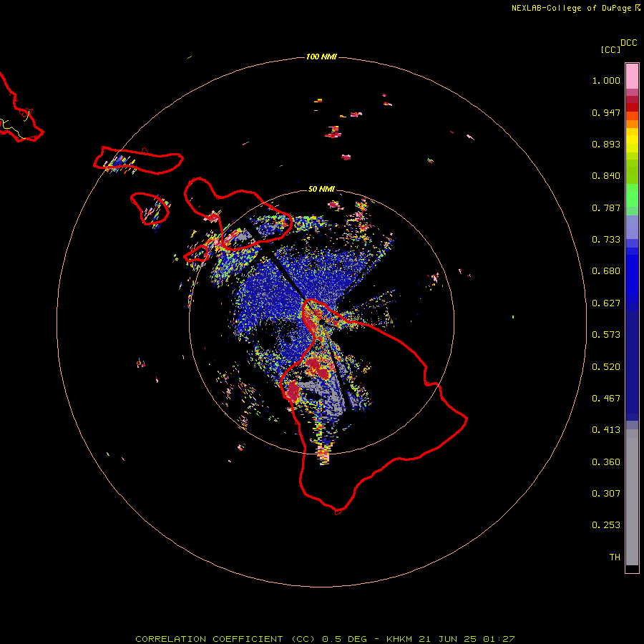Click the 0.307 color scale value
The width and height of the screenshot is (644, 644).
pos(606,494)
